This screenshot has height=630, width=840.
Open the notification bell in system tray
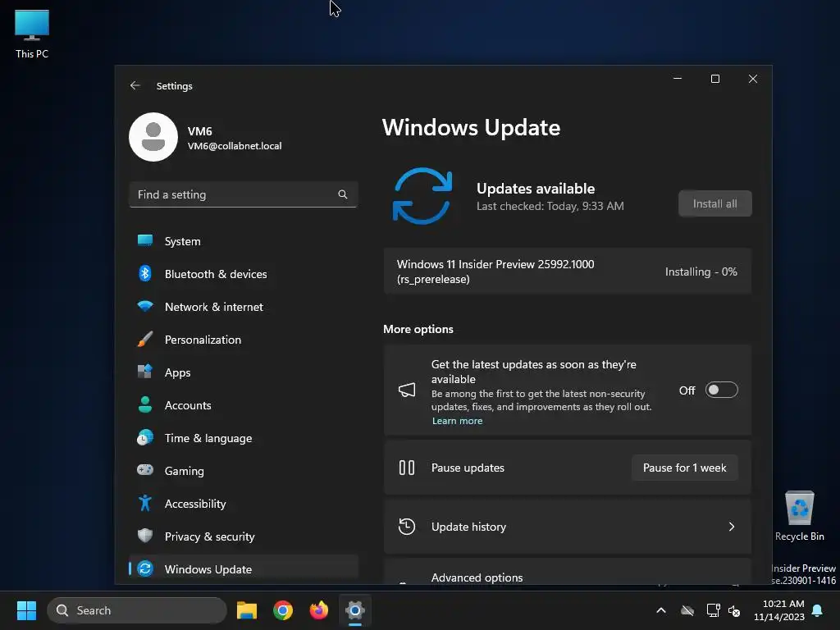pyautogui.click(x=818, y=610)
